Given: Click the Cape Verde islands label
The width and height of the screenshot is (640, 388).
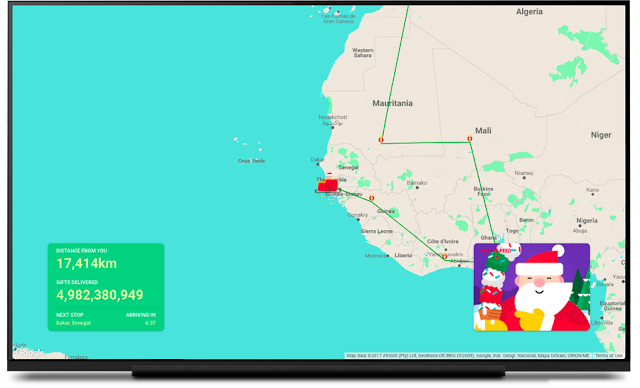Looking at the screenshot, I should pyautogui.click(x=251, y=161).
